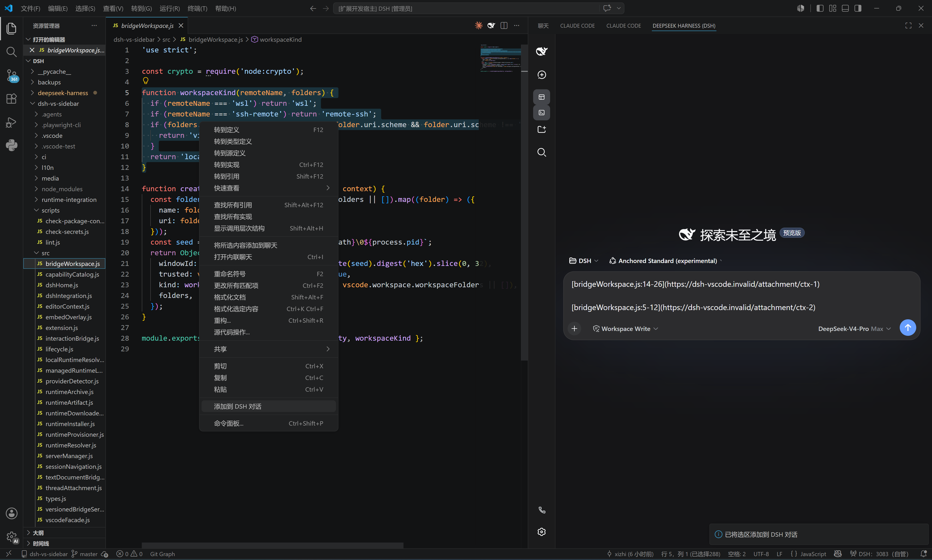Open the DSH workspace folder dropdown
The height and width of the screenshot is (560, 932).
tap(584, 261)
